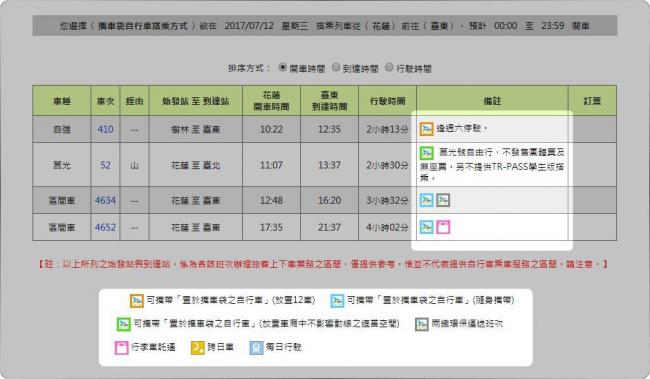Open train number 410 link

tap(105, 129)
